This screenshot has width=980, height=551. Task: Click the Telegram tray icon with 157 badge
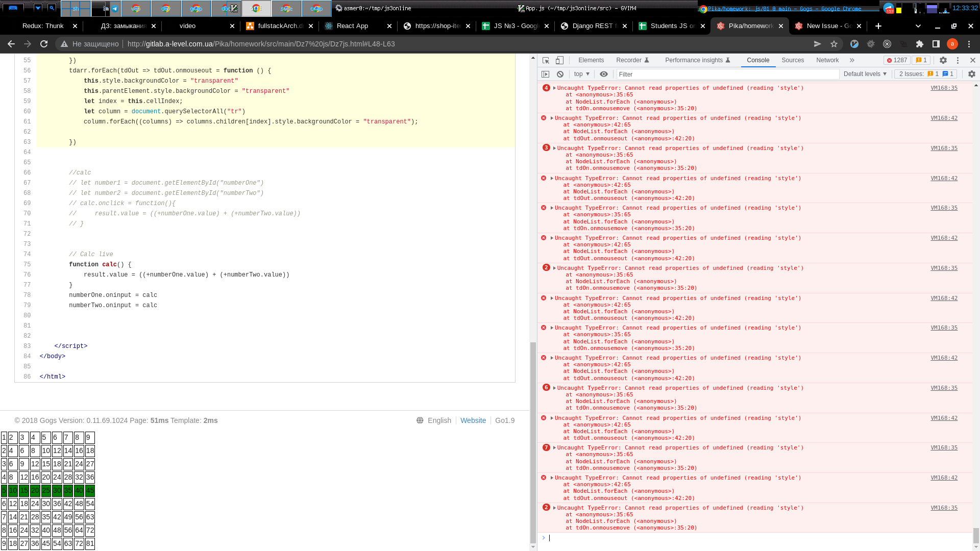[889, 8]
